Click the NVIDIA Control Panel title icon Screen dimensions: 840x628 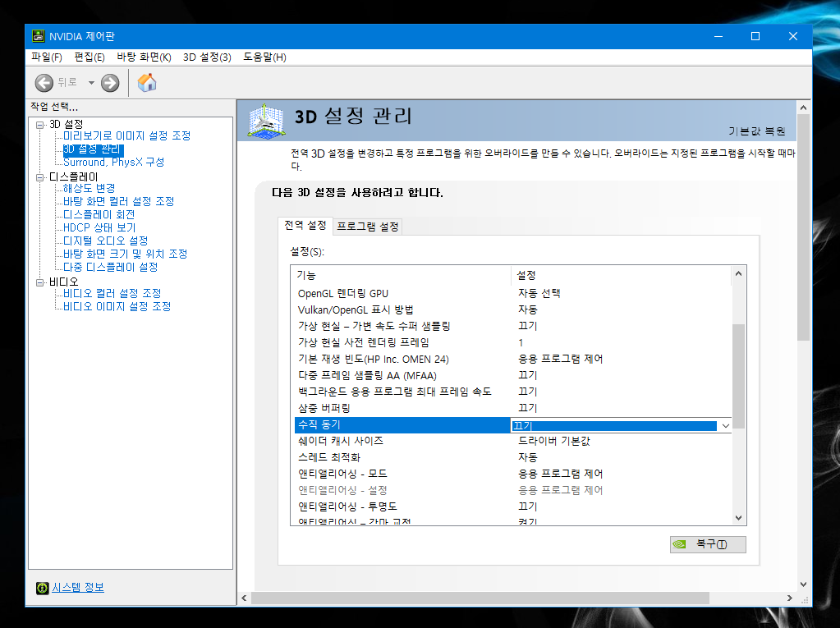[38, 36]
